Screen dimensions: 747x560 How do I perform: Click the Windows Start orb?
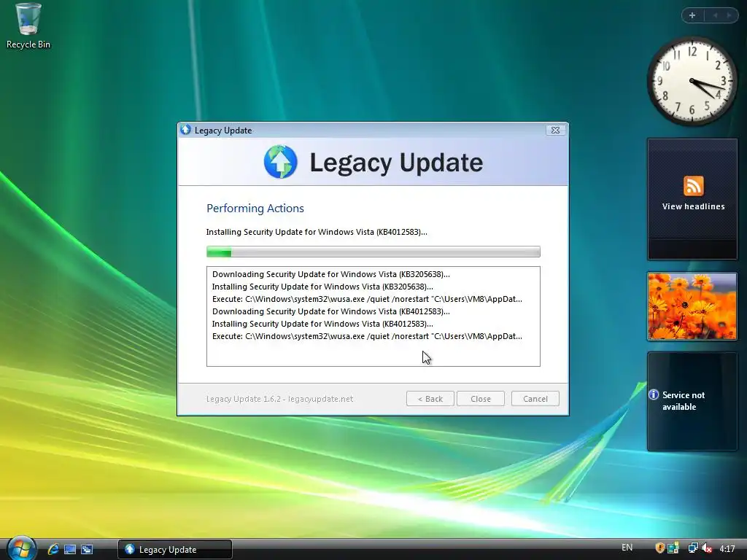pos(22,548)
